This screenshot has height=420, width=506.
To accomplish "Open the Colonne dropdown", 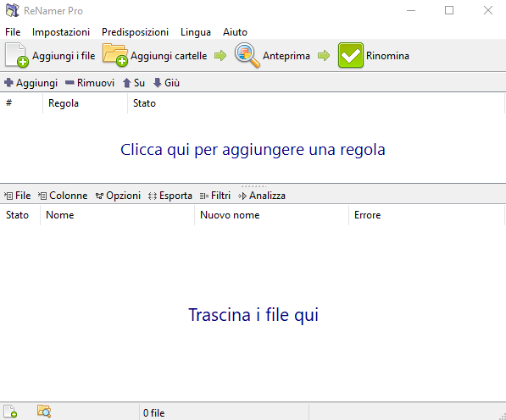I will click(63, 196).
